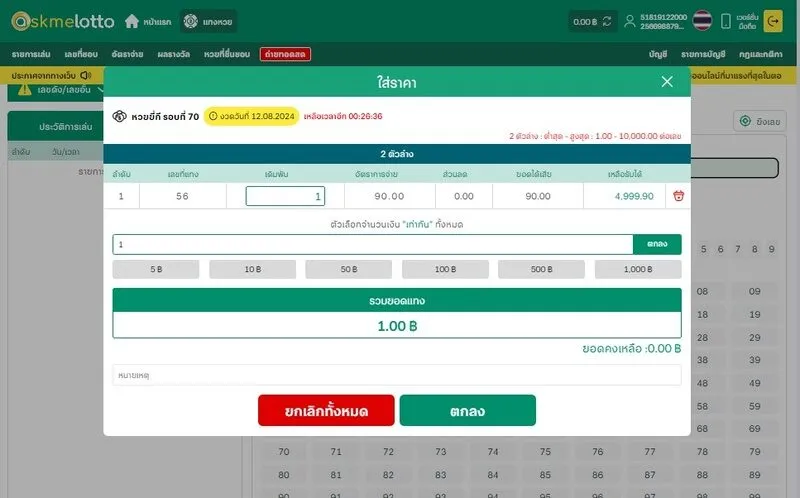Open the third green nav bar item
This screenshot has height=498, width=800.
point(128,54)
